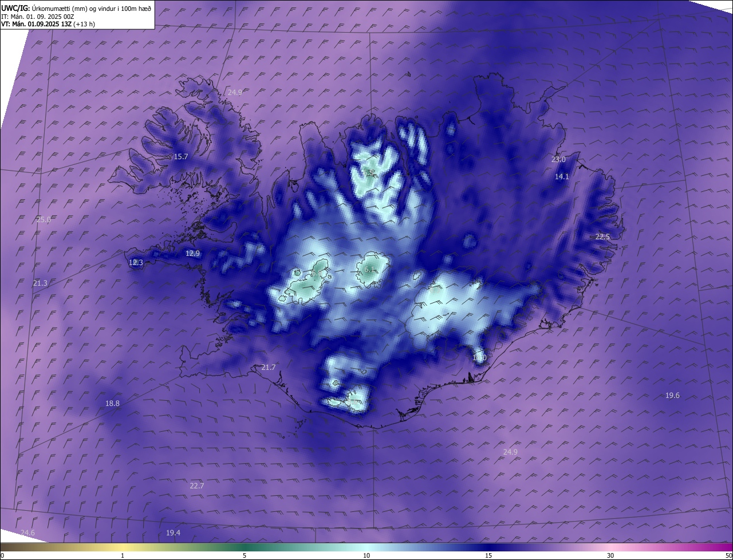Click the 18.8 value label
Image resolution: width=733 pixels, height=560 pixels.
tap(113, 404)
